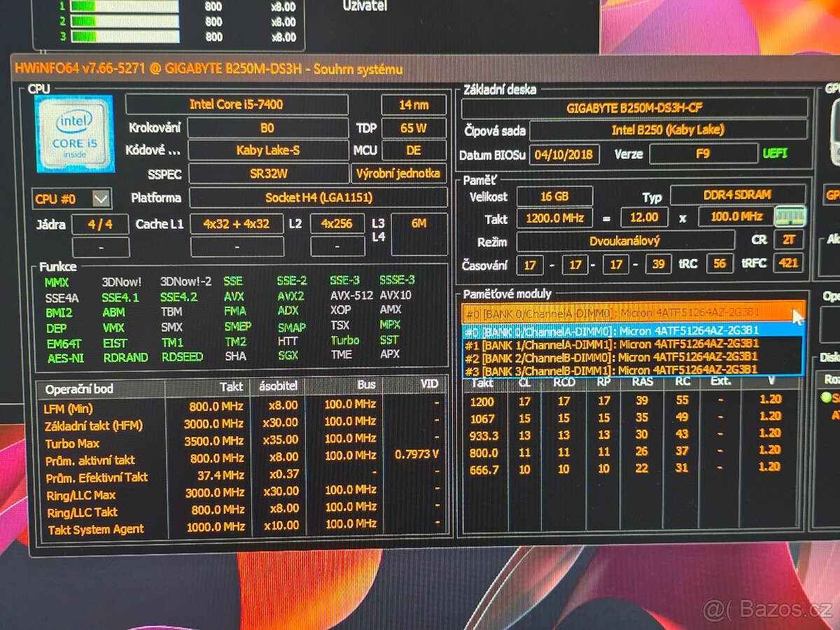Click the 4 / 4 cores value

tap(100, 225)
